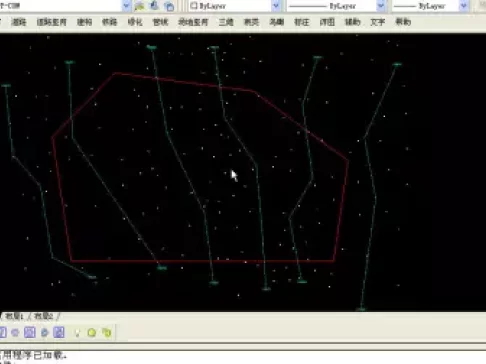Click the blue globe-like icon in bottom toolbar
The height and width of the screenshot is (364, 486).
point(44,332)
